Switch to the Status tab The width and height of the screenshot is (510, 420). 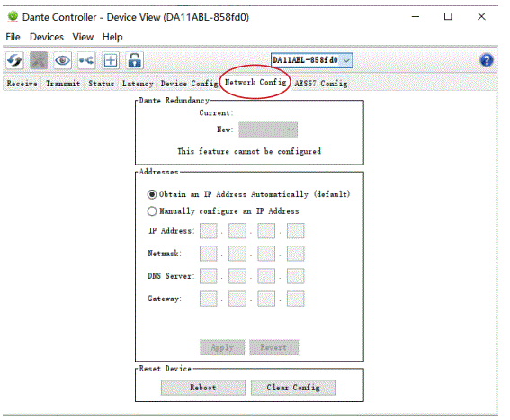(102, 84)
